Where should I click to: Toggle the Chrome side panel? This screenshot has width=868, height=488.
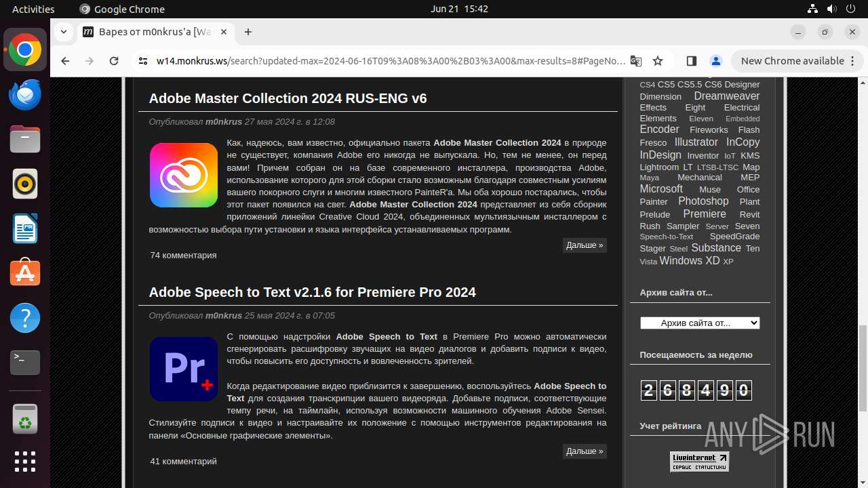[x=691, y=61]
